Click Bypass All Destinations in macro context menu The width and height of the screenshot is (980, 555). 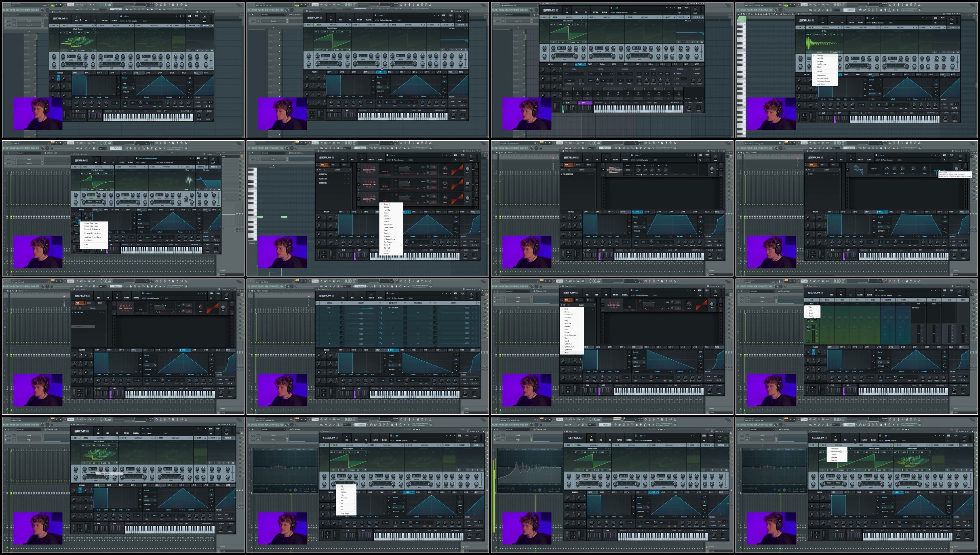coord(93,229)
